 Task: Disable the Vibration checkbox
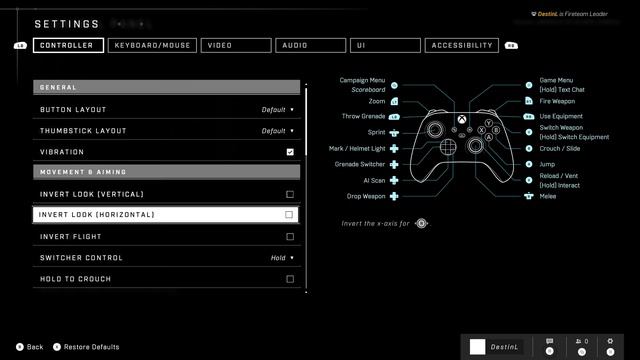(x=290, y=152)
